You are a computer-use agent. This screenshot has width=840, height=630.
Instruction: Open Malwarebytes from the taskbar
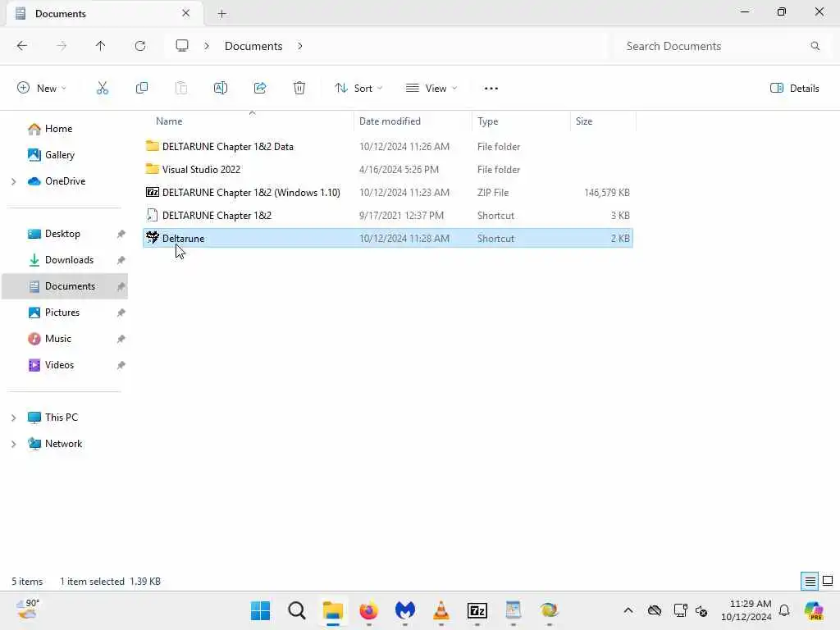[x=405, y=610]
